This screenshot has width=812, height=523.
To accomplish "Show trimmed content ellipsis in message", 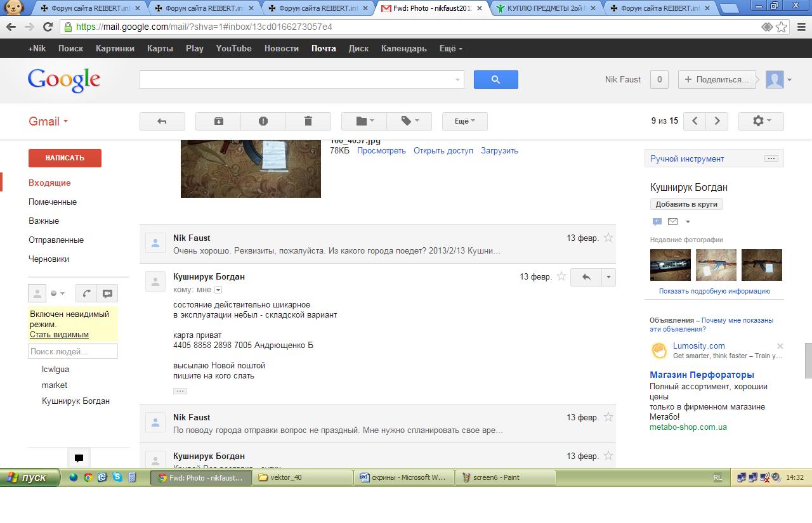I will coord(180,391).
